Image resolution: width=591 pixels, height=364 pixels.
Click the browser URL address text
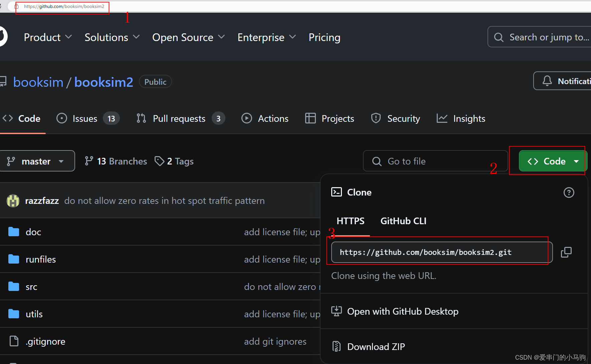(x=64, y=6)
